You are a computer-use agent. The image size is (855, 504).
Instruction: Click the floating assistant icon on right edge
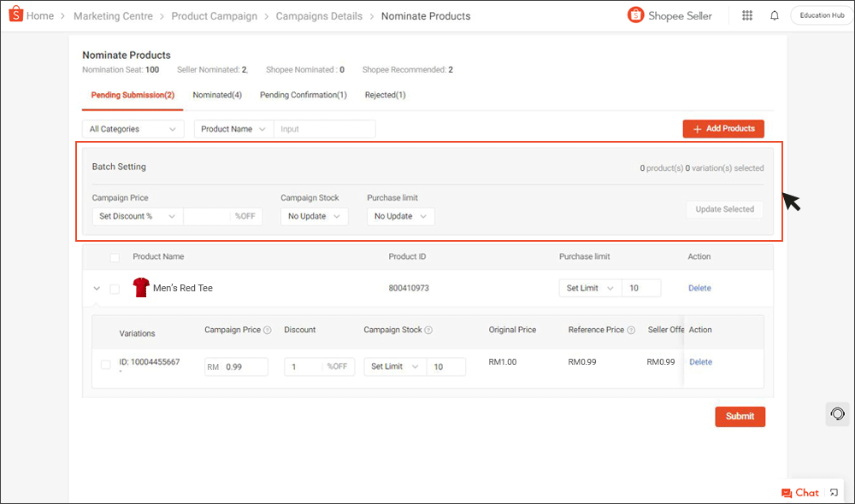(x=837, y=413)
